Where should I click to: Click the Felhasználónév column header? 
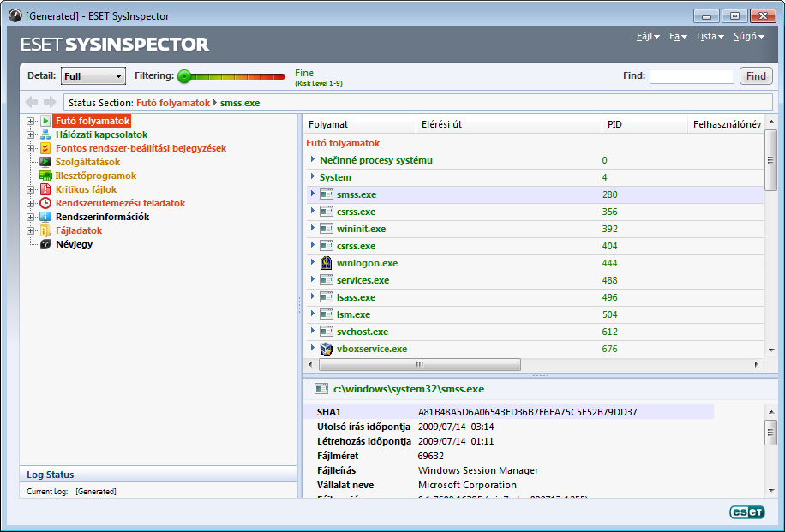pos(727,124)
